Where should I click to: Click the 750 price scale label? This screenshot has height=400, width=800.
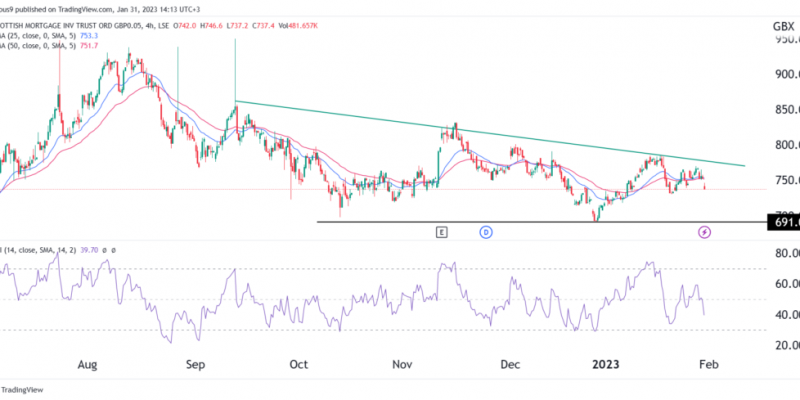(x=786, y=181)
